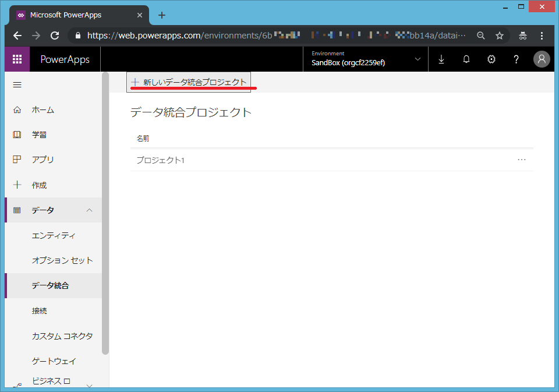
Task: Click the download arrow icon in header
Action: pyautogui.click(x=441, y=59)
